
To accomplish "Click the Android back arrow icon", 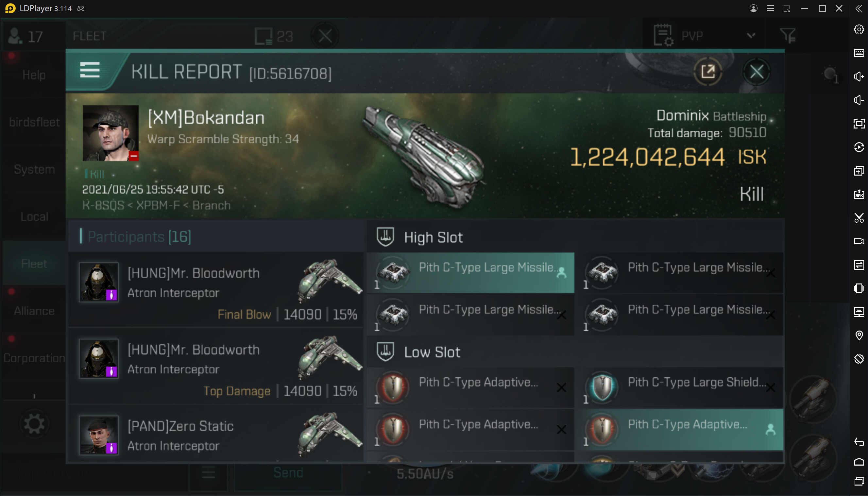I will click(x=859, y=442).
